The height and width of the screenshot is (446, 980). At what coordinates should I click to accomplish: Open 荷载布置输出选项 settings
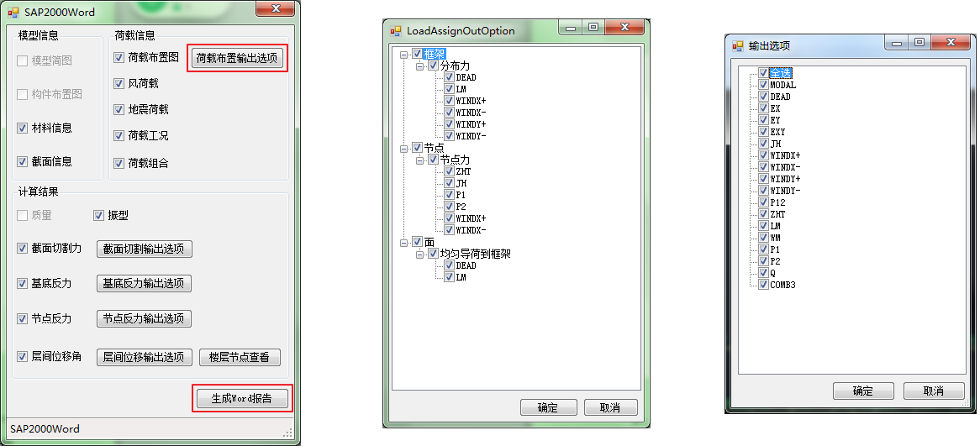click(x=236, y=58)
